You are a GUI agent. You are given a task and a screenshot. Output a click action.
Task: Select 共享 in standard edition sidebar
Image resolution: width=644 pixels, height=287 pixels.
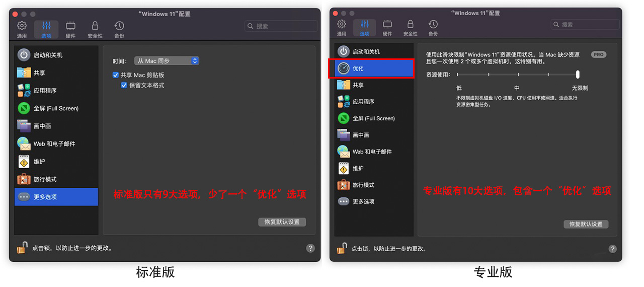coord(56,73)
